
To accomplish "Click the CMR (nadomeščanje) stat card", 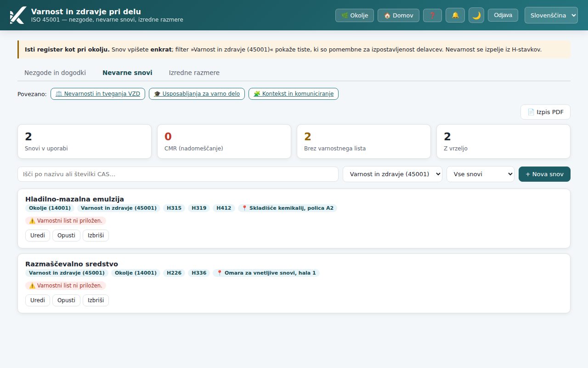I will click(x=224, y=142).
